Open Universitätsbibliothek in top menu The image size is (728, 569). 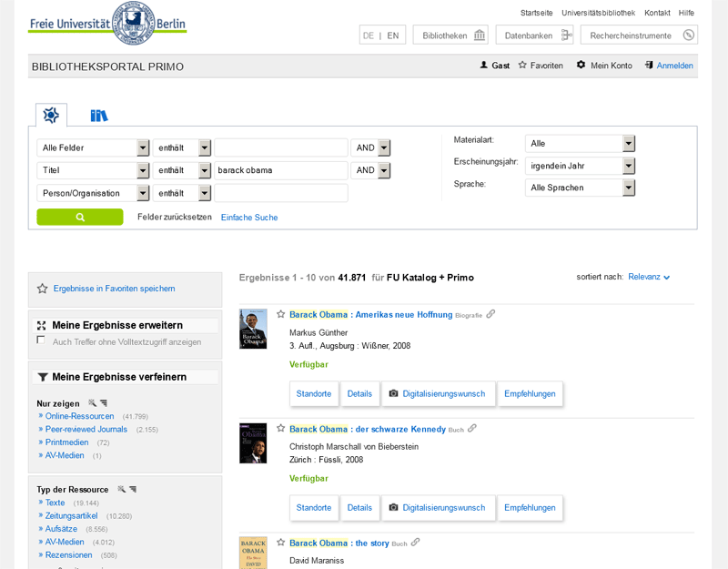pos(598,13)
